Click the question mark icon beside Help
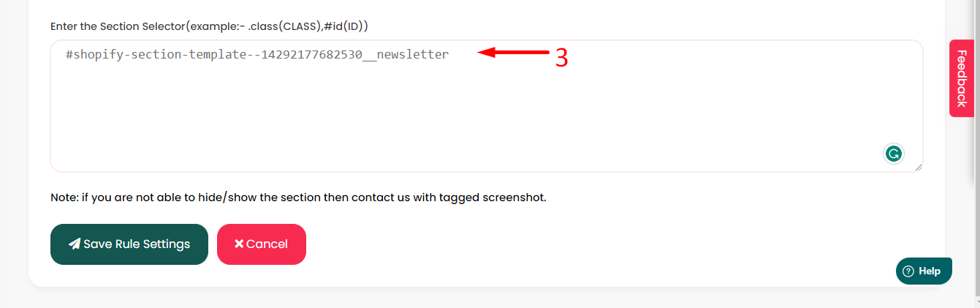980x308 pixels. (908, 271)
